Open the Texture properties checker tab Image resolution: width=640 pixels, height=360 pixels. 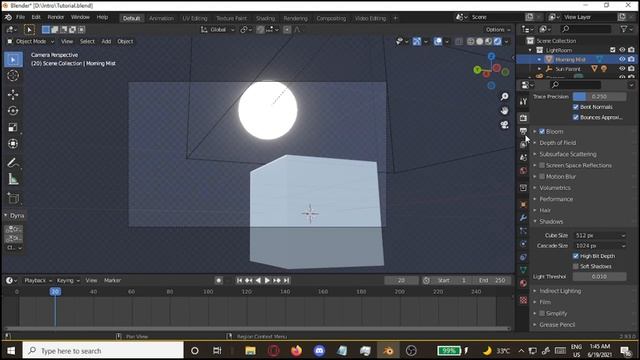pos(523,300)
